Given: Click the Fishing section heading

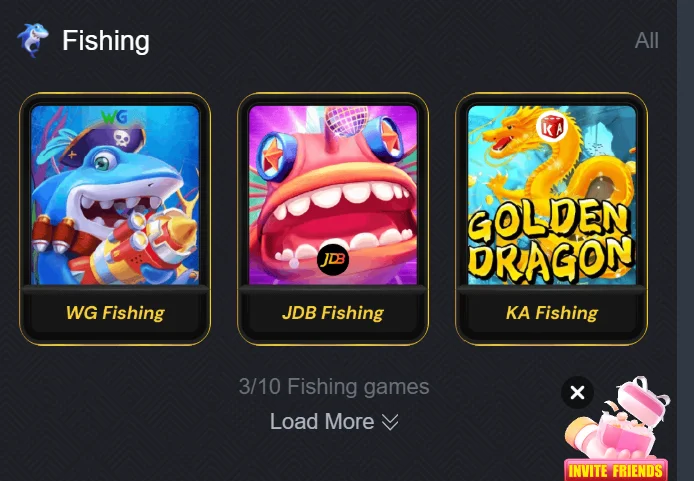Looking at the screenshot, I should [x=106, y=41].
